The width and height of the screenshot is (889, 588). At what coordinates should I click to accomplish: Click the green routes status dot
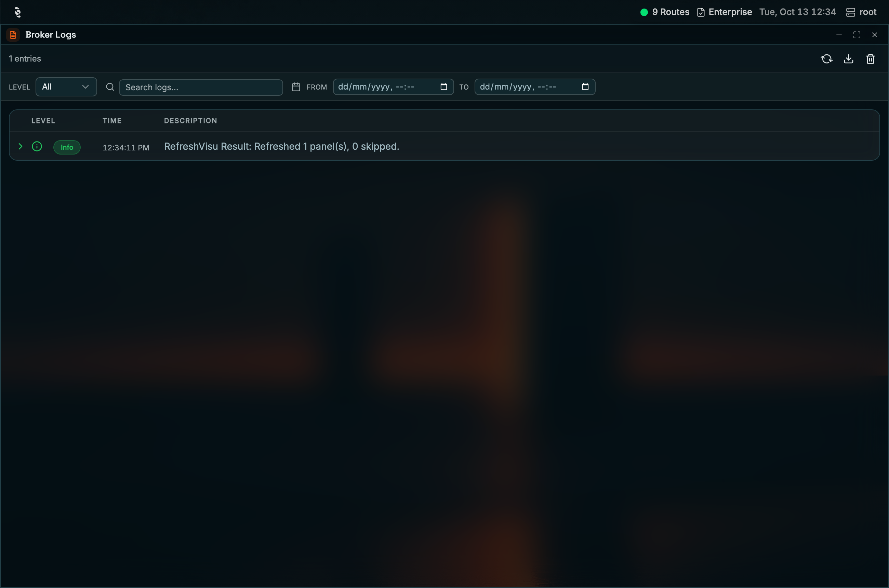tap(644, 12)
